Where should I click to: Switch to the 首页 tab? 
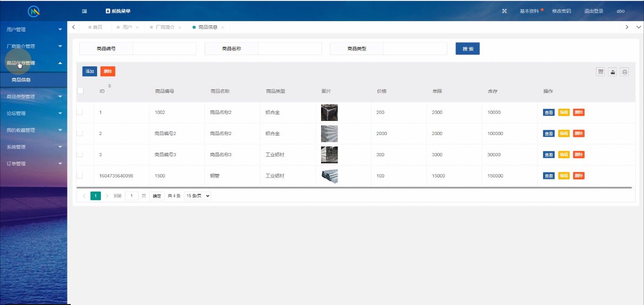(95, 27)
